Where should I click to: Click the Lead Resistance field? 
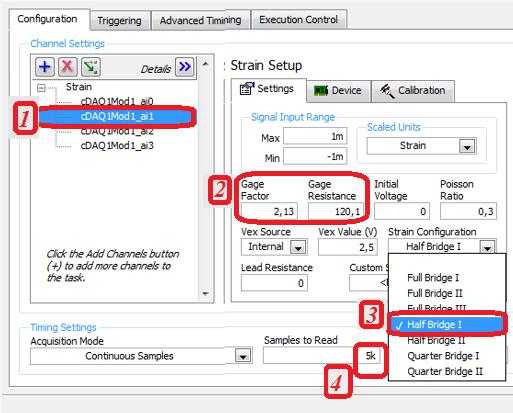click(274, 283)
